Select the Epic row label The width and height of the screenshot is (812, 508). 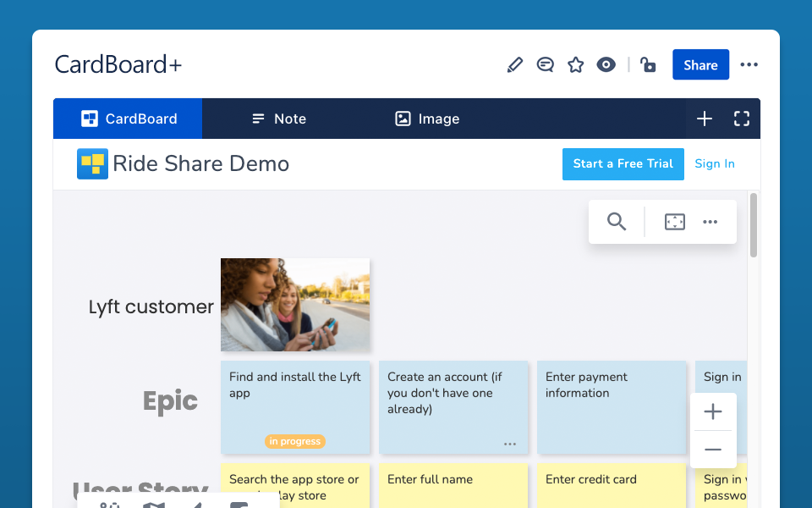point(170,400)
